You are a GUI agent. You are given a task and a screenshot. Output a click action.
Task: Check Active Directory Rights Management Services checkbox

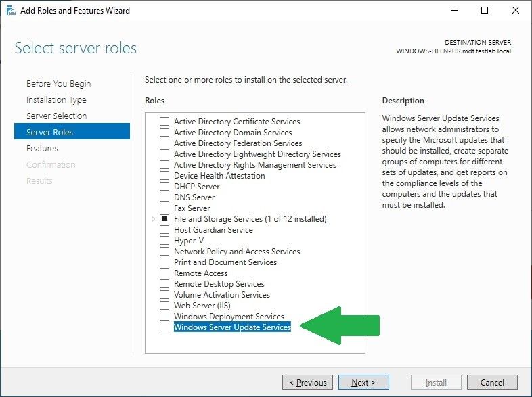[x=164, y=165]
